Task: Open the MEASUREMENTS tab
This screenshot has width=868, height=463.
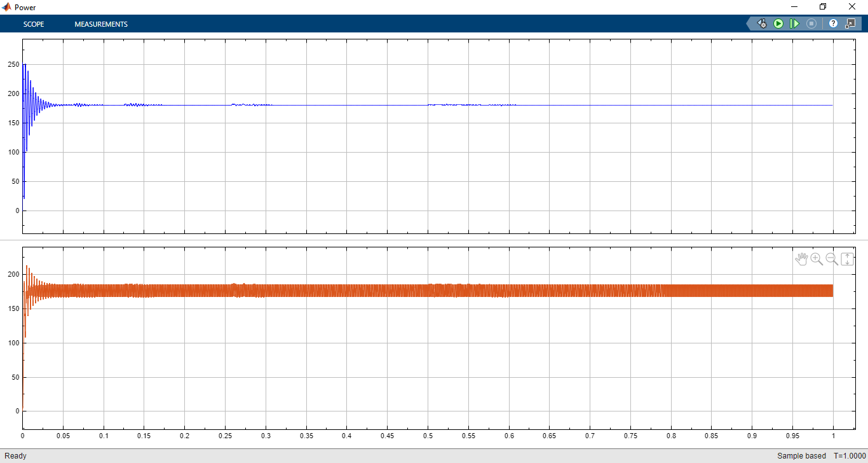Action: (x=101, y=24)
